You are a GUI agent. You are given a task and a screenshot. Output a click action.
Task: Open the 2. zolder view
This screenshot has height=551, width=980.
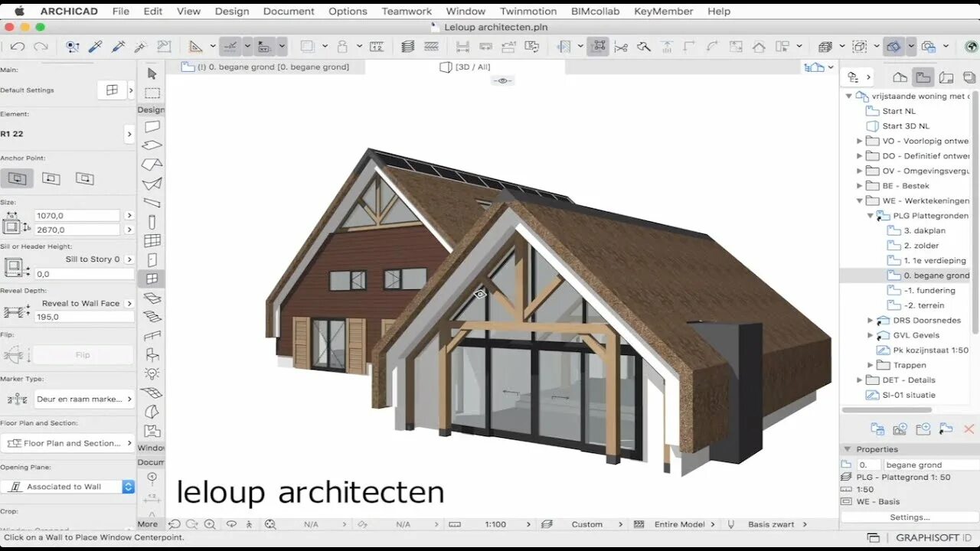[921, 246]
